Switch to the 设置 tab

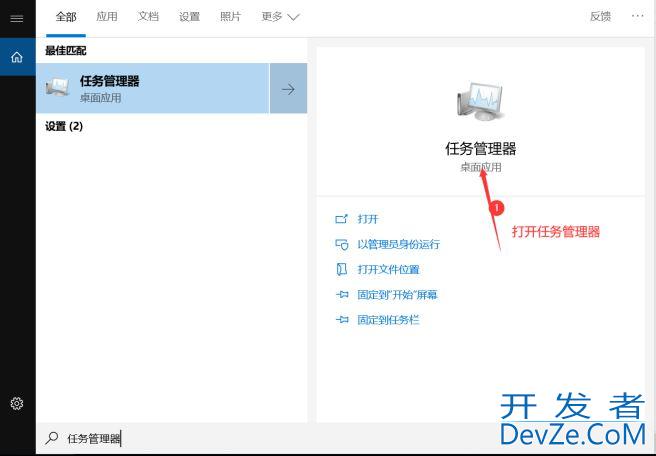(x=189, y=17)
